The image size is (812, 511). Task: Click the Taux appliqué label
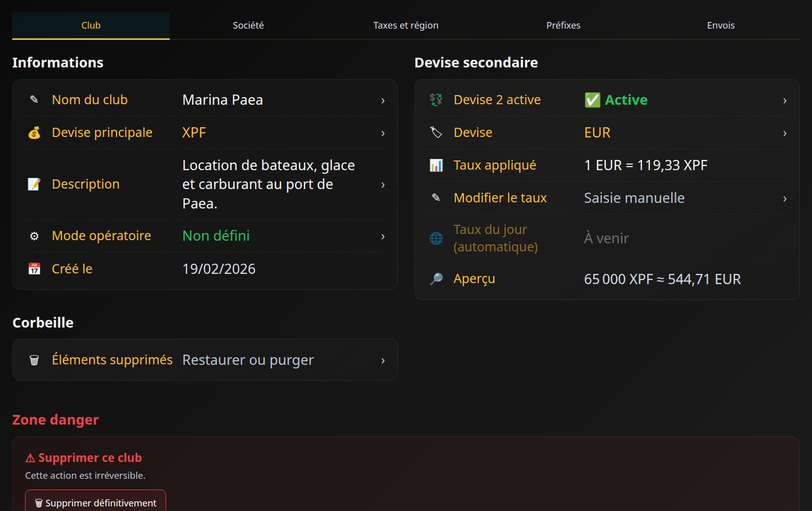pos(495,166)
